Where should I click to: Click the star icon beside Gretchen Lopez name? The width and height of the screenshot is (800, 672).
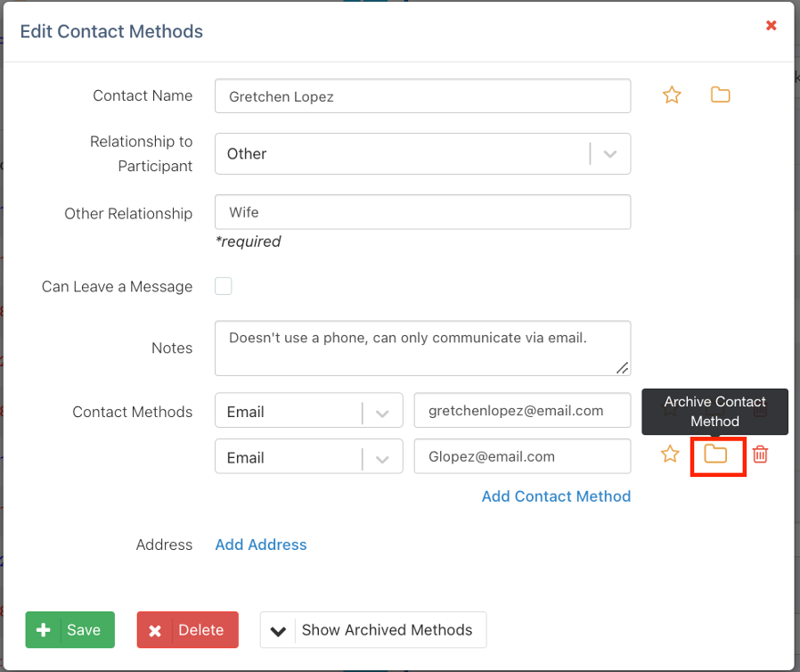tap(672, 95)
